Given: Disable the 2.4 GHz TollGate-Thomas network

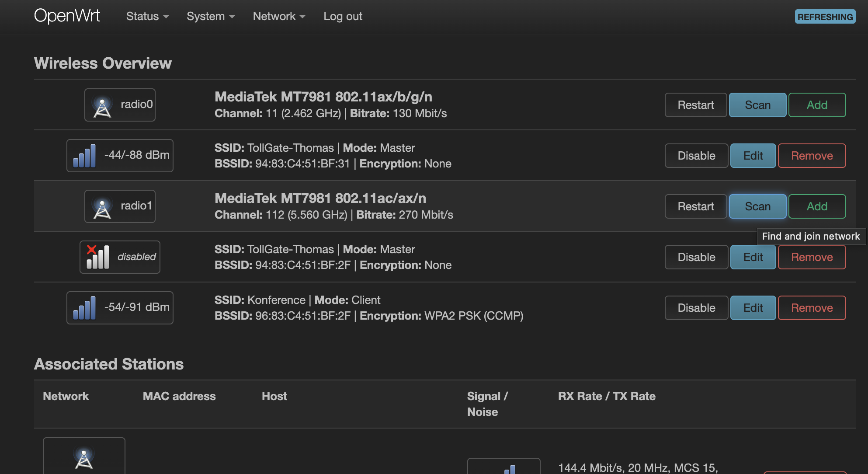Looking at the screenshot, I should coord(696,156).
